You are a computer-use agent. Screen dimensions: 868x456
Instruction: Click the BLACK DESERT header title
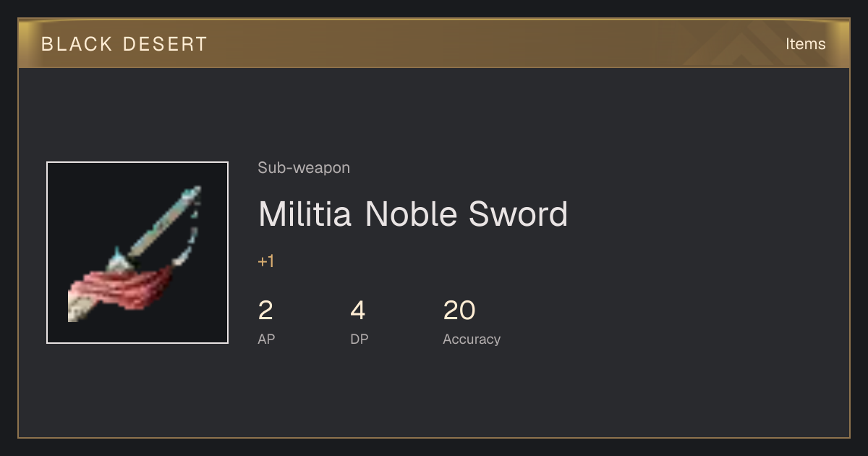pyautogui.click(x=124, y=44)
